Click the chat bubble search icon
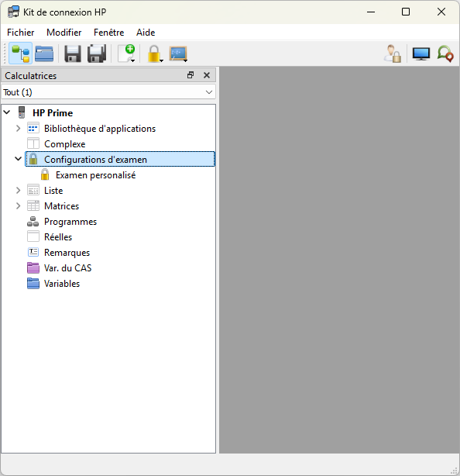Screen dimensions: 460x476 pyautogui.click(x=445, y=53)
